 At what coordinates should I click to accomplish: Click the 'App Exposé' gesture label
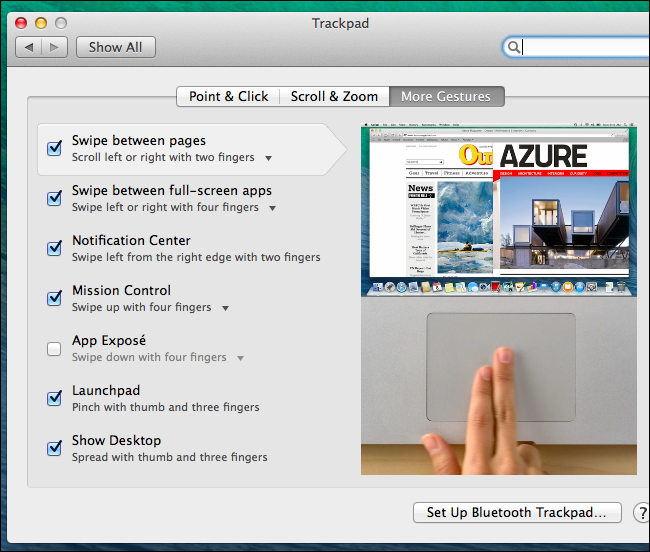coord(109,341)
